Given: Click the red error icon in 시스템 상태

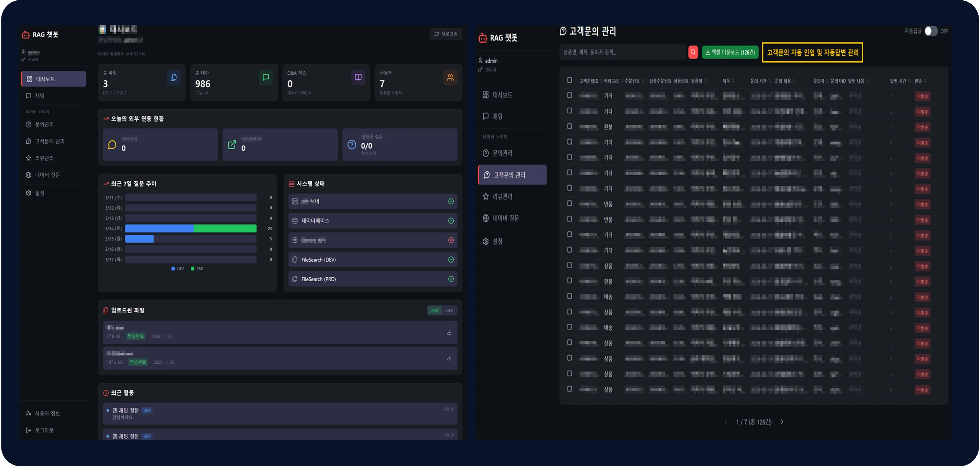Looking at the screenshot, I should point(451,241).
